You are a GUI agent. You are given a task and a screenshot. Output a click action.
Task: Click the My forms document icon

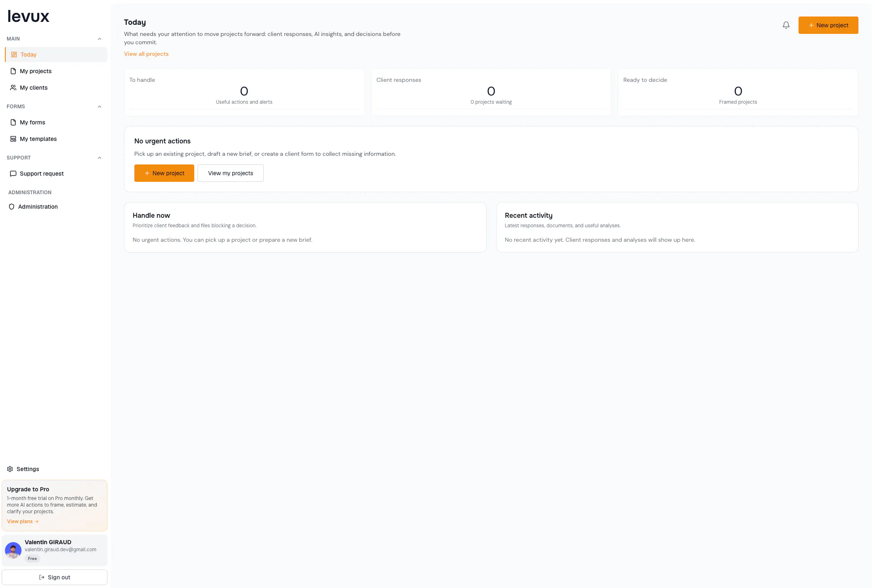13,122
